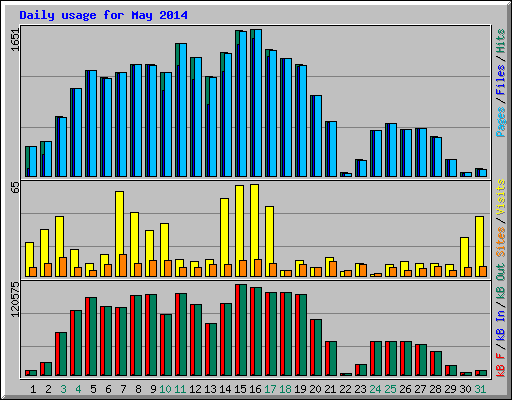Click day 22 label on the axis

[x=345, y=389]
